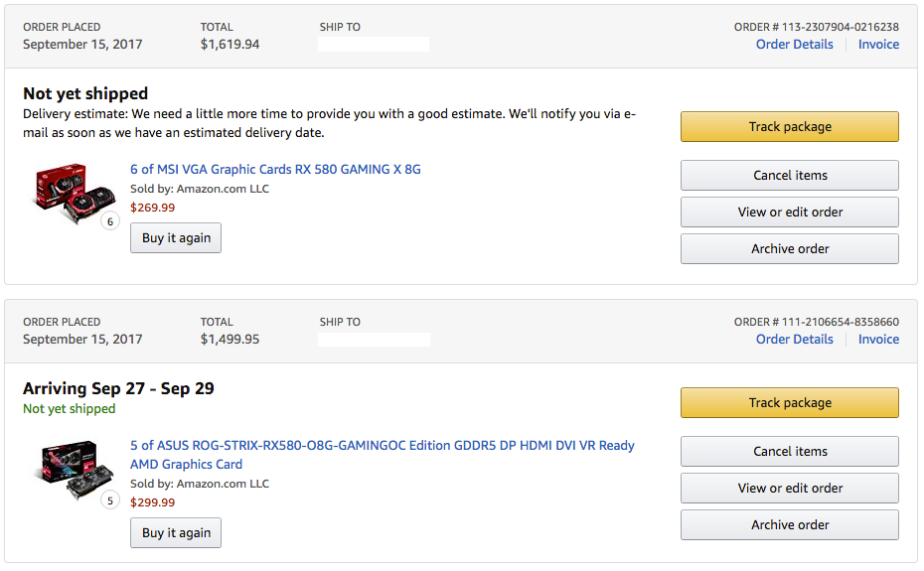Image resolution: width=924 pixels, height=571 pixels.
Task: Buy the MSI RX 580 GAMING X again
Action: tap(176, 238)
